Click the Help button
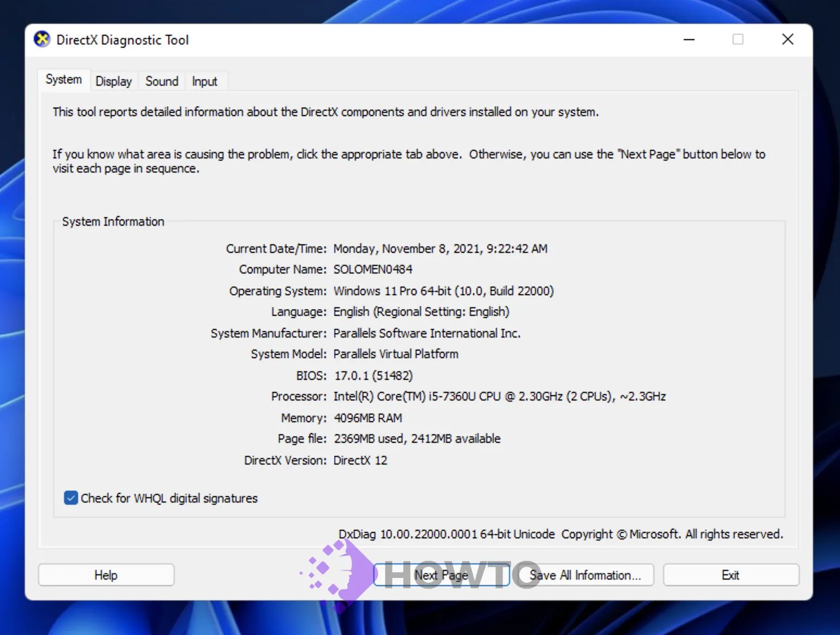 [x=106, y=575]
